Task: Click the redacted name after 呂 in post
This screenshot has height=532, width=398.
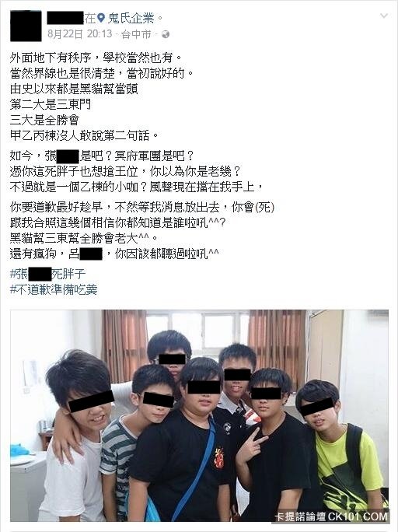Action: (91, 254)
